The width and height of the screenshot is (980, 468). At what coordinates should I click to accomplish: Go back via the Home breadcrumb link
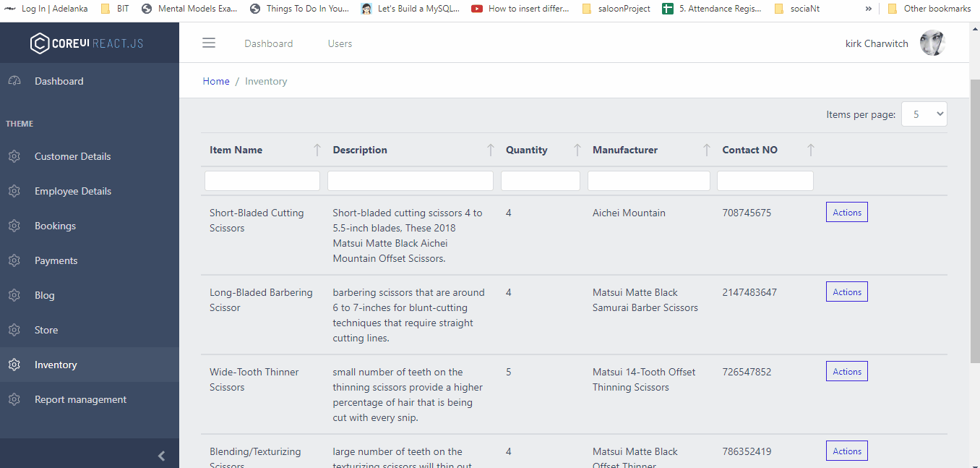(x=216, y=81)
